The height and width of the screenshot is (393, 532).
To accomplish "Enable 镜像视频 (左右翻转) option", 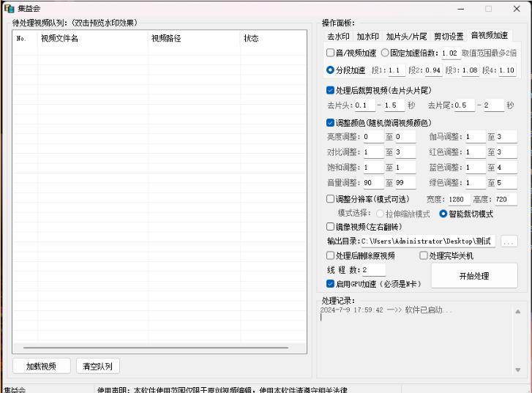I will pos(330,227).
